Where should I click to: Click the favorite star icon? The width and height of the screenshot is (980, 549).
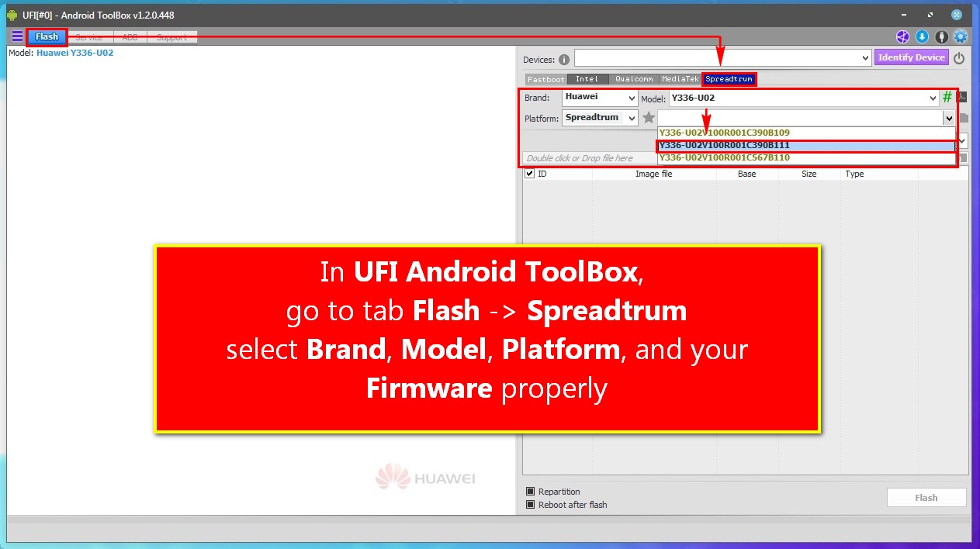tap(649, 118)
